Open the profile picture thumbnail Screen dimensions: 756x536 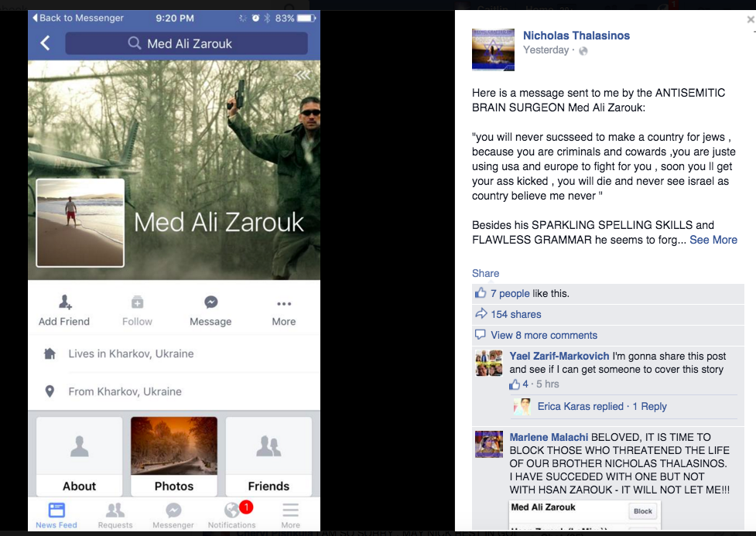tap(80, 223)
